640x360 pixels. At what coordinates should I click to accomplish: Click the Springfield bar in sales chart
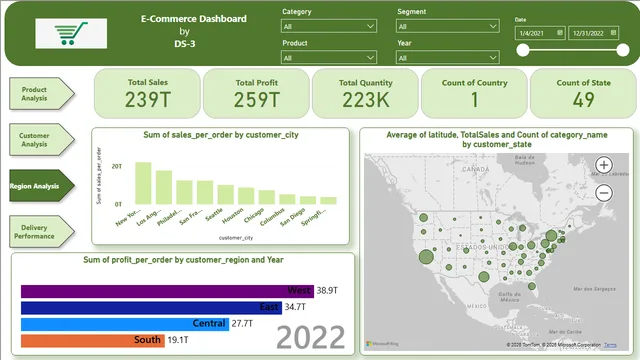tap(328, 200)
